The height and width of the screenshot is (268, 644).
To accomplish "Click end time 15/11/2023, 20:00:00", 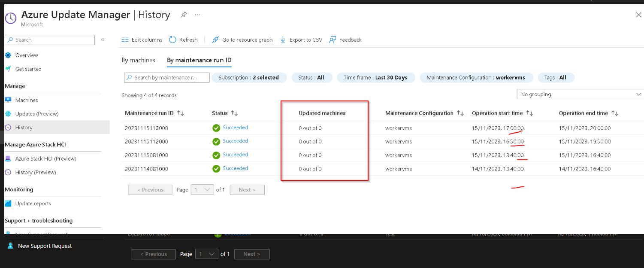I will 585,128.
